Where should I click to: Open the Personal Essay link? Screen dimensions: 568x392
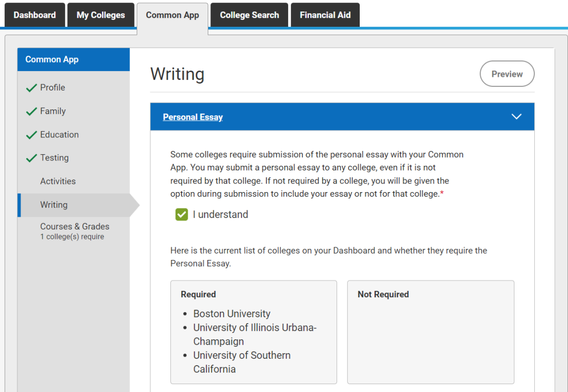192,116
